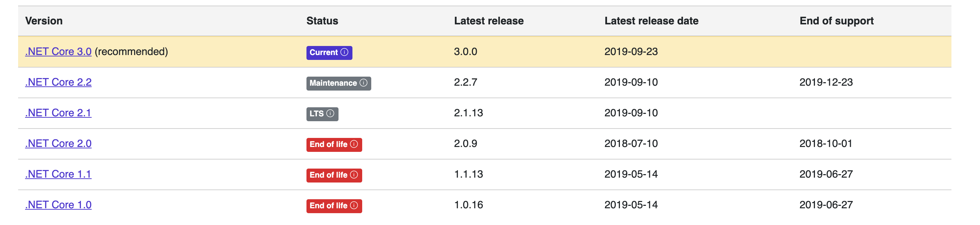The height and width of the screenshot is (225, 980).
Task: Click the Version column header
Action: (x=44, y=21)
